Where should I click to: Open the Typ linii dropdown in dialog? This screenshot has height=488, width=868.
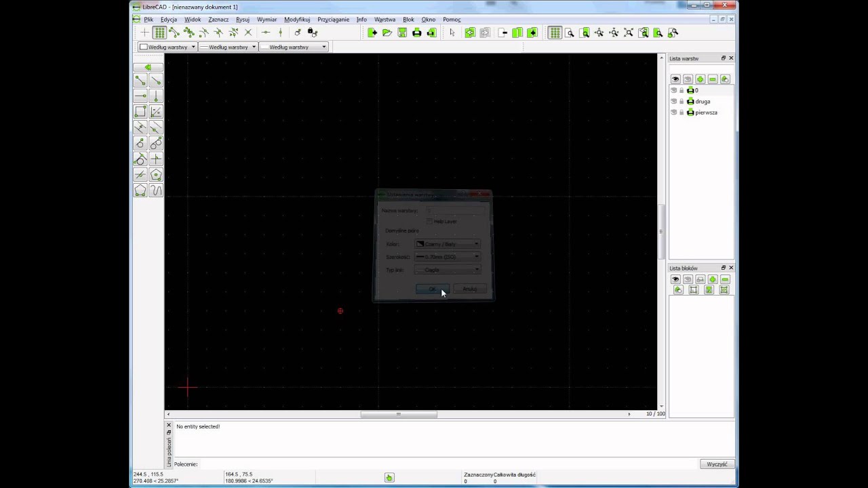[x=448, y=270]
